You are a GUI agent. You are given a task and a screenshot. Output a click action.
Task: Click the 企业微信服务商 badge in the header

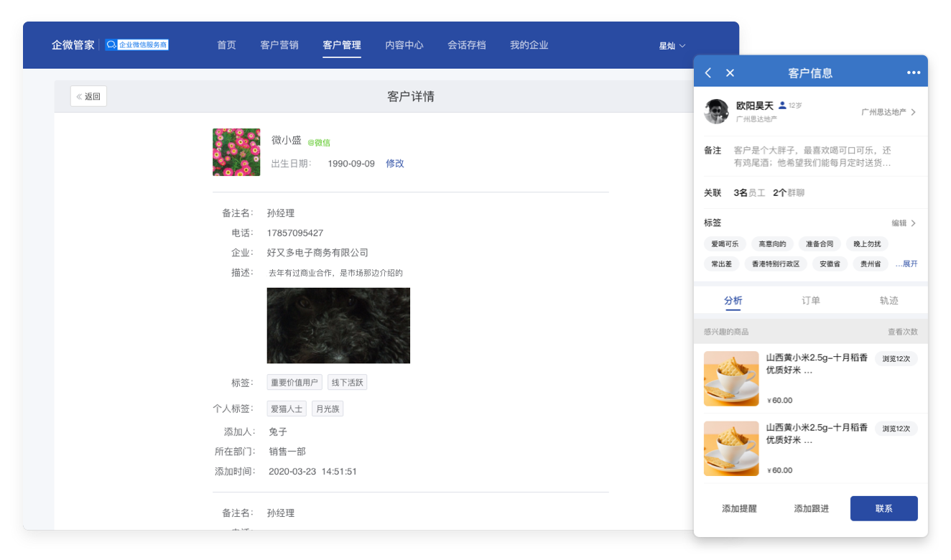coord(136,45)
